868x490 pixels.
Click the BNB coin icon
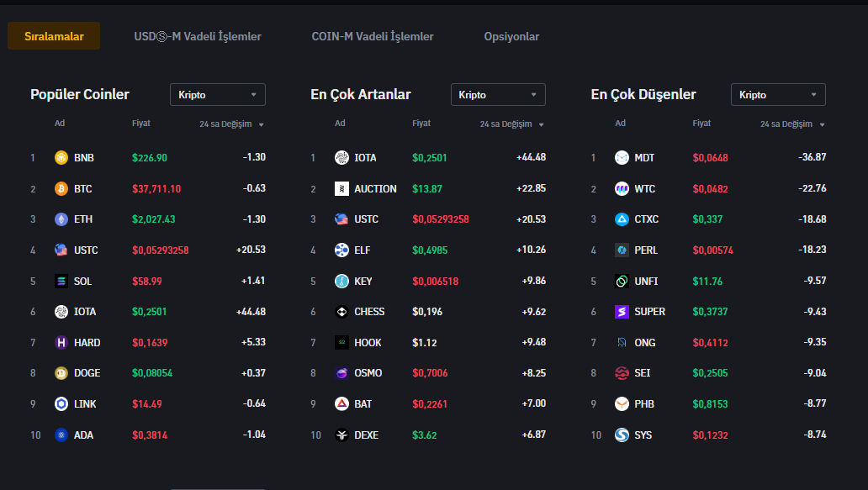[x=61, y=158]
